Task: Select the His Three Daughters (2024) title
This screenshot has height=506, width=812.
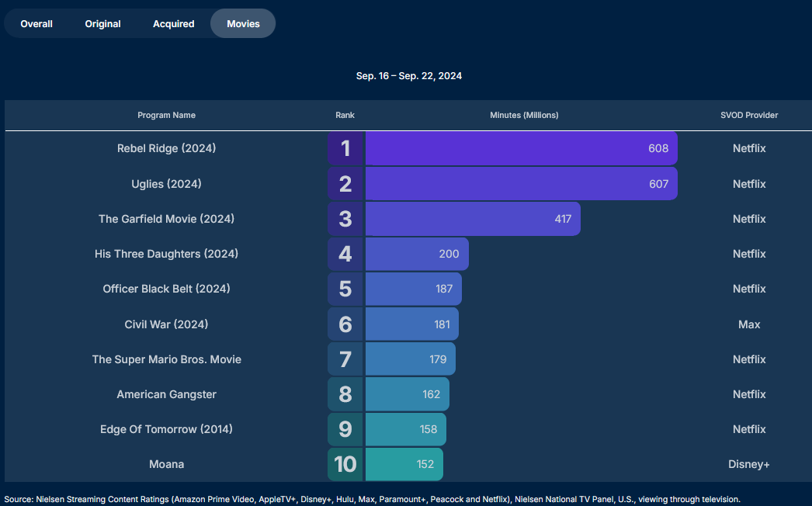Action: (166, 254)
